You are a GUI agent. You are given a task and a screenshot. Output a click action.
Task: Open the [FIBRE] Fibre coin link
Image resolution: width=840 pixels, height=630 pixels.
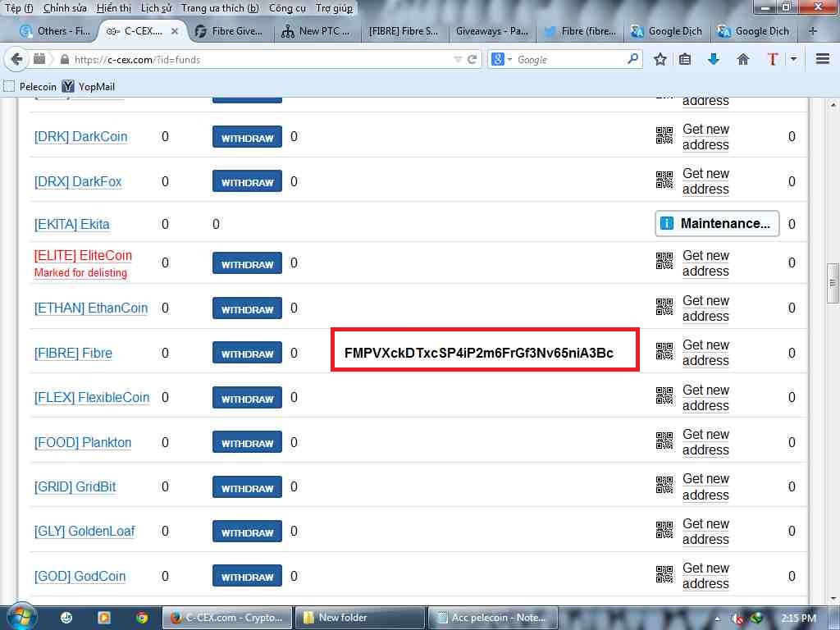73,353
